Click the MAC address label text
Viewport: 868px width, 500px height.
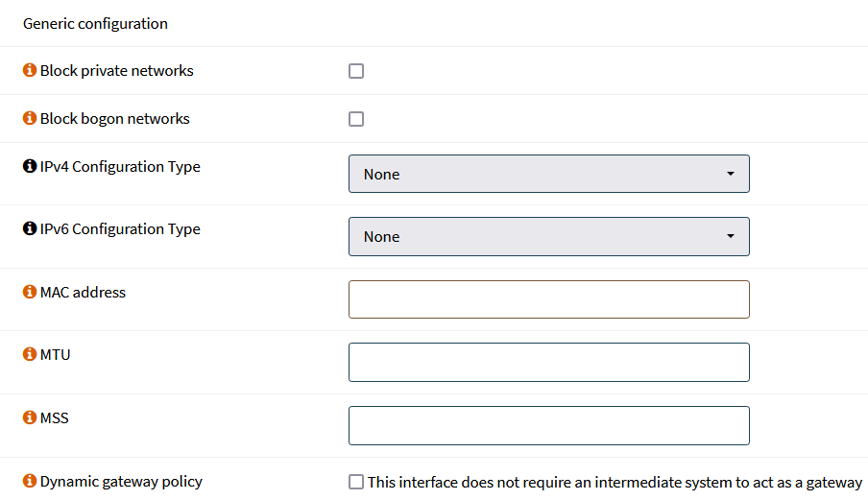tap(83, 293)
